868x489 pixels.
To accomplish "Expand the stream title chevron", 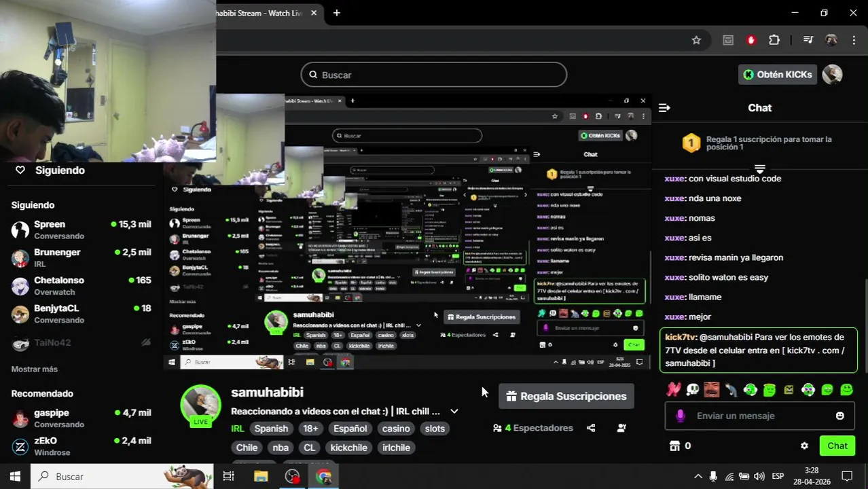I will [x=454, y=411].
